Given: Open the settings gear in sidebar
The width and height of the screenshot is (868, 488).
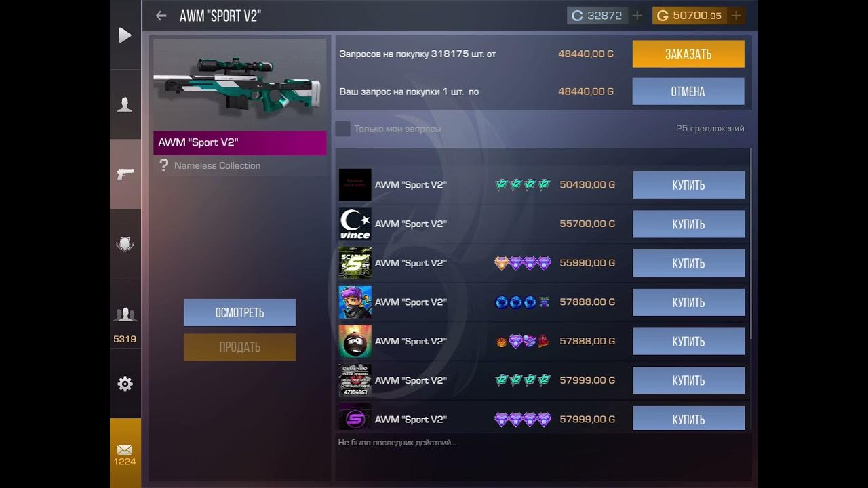Looking at the screenshot, I should [x=125, y=384].
